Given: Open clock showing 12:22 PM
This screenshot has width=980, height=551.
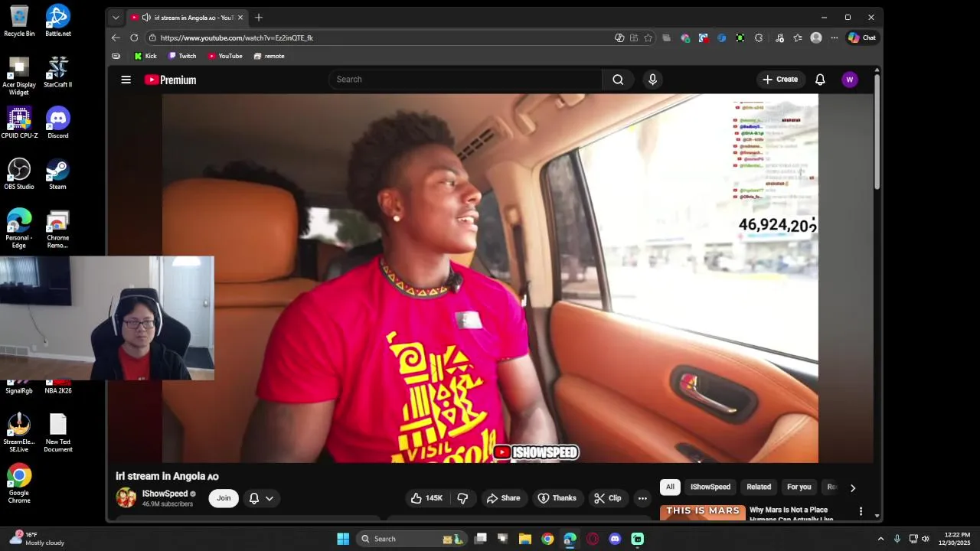Looking at the screenshot, I should click(x=957, y=539).
